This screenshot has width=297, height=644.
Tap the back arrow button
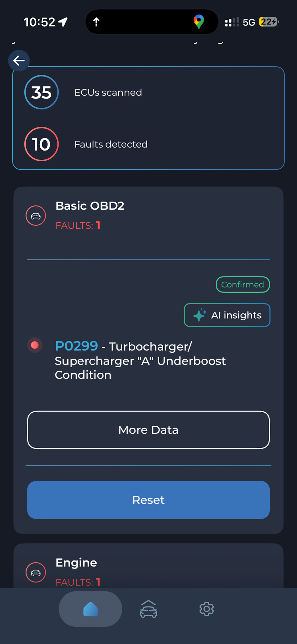coord(19,61)
